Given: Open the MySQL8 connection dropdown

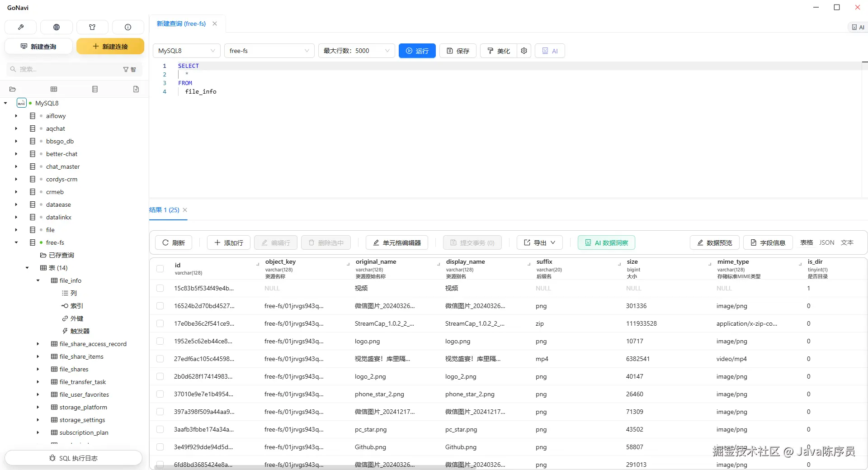Looking at the screenshot, I should pyautogui.click(x=187, y=51).
